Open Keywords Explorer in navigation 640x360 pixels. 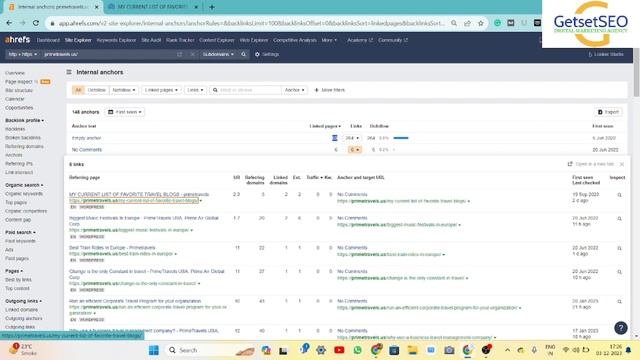116,40
